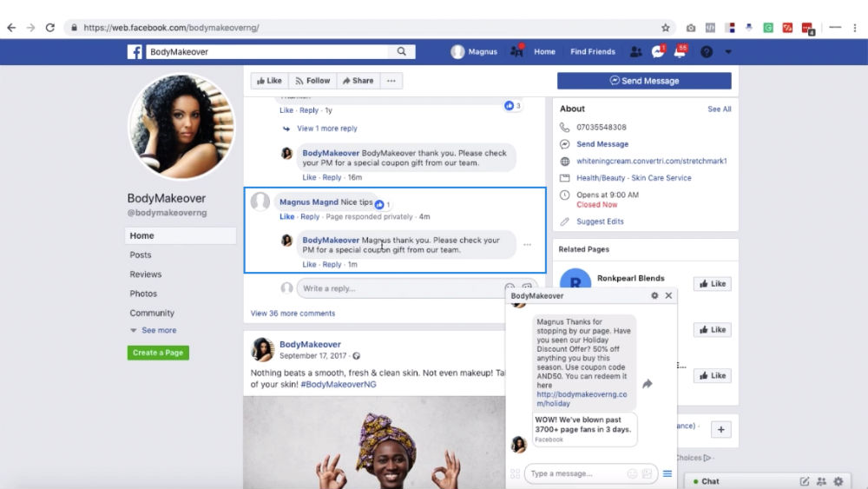
Task: Open options dots on Magnus thank you reply
Action: [527, 245]
